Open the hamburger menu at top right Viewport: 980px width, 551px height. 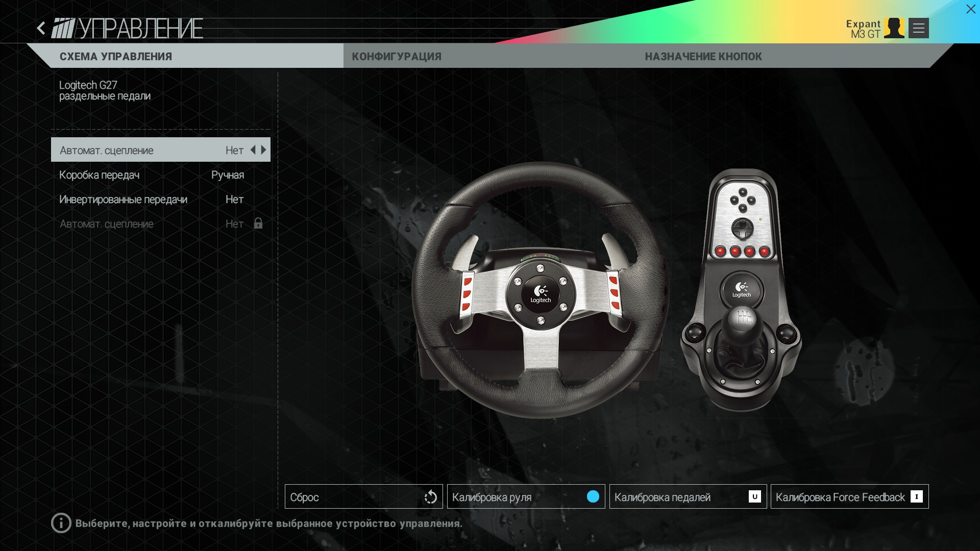pyautogui.click(x=918, y=28)
